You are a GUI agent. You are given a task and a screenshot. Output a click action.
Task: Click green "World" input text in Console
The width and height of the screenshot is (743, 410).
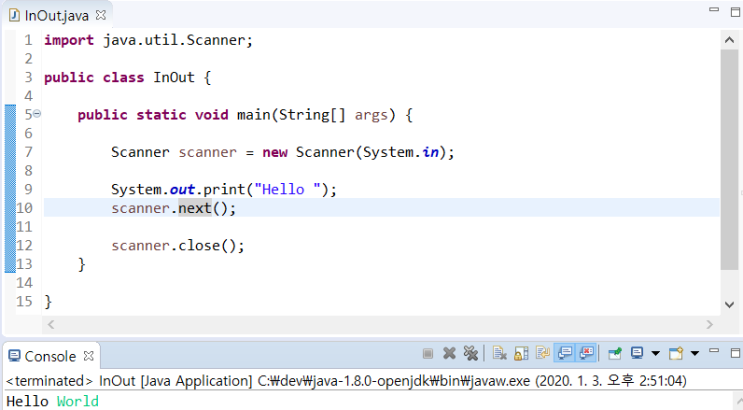78,401
